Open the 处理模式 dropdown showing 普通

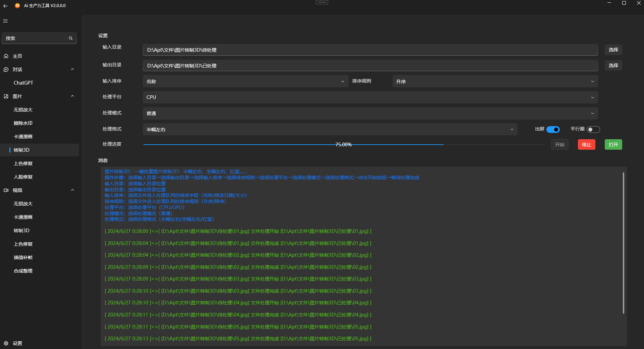[x=370, y=113]
